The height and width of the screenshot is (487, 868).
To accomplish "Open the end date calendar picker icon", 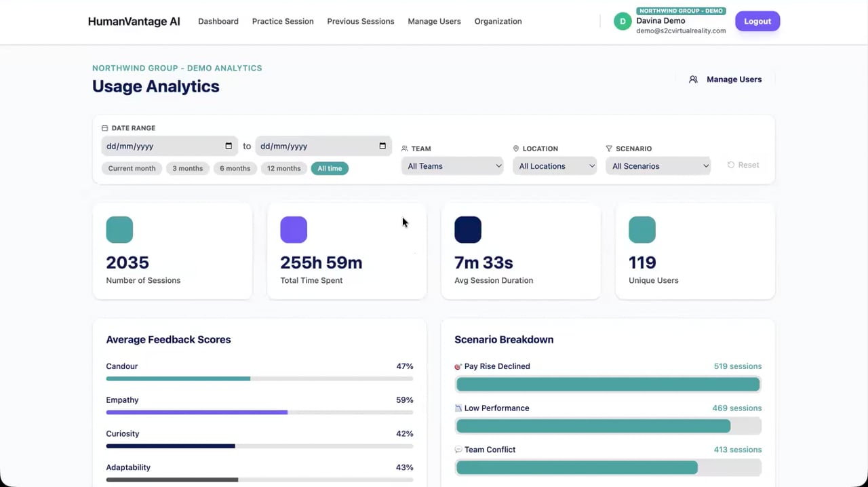I will click(382, 146).
